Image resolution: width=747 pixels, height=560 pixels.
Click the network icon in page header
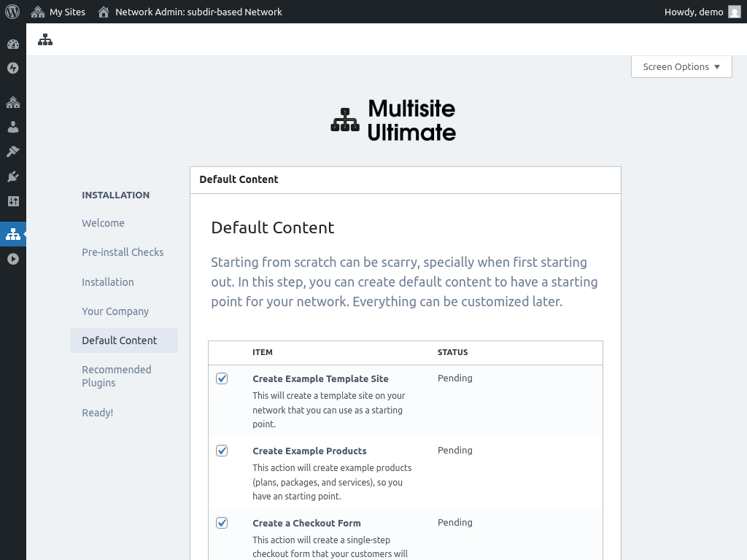[45, 39]
